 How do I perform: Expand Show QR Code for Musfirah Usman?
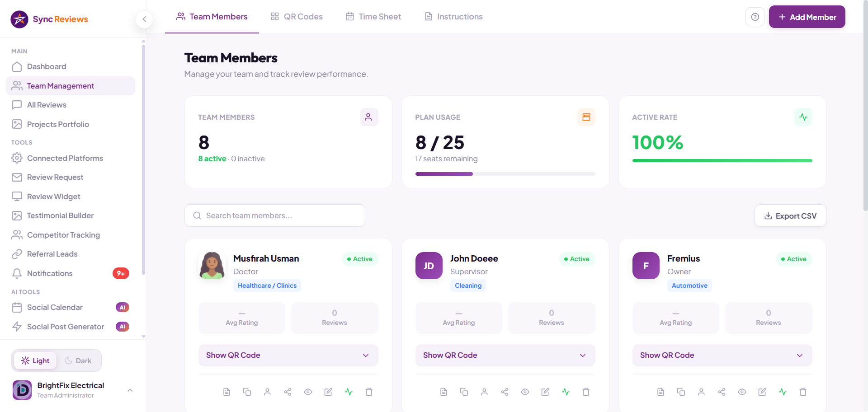point(288,355)
